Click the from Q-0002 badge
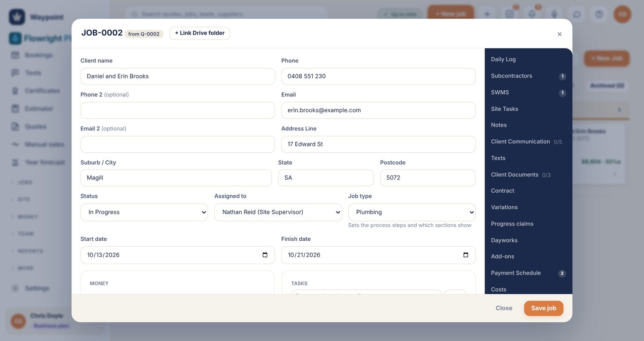Image resolution: width=644 pixels, height=341 pixels. [x=144, y=34]
